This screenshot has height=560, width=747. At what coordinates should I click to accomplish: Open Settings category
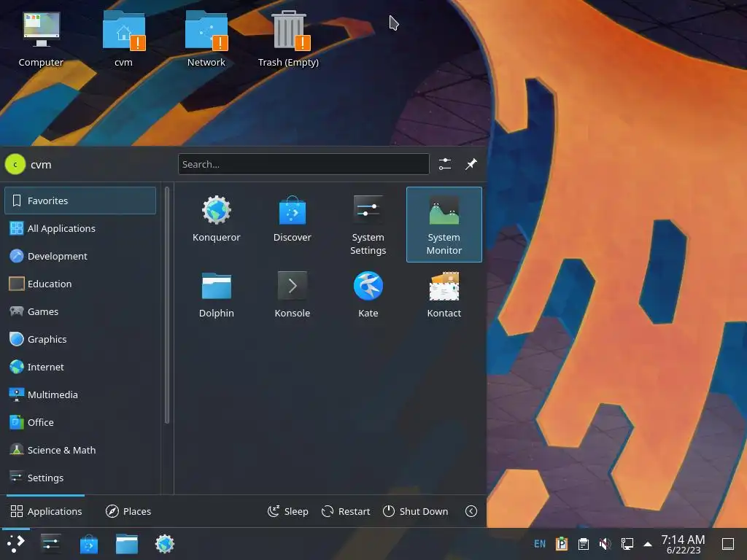[80, 477]
